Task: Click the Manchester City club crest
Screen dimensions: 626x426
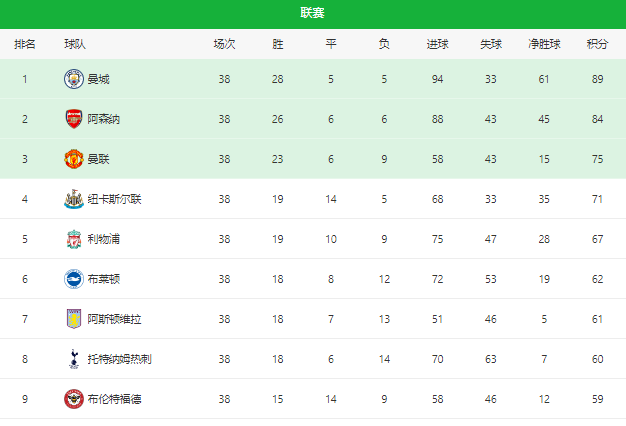Action: coord(74,79)
